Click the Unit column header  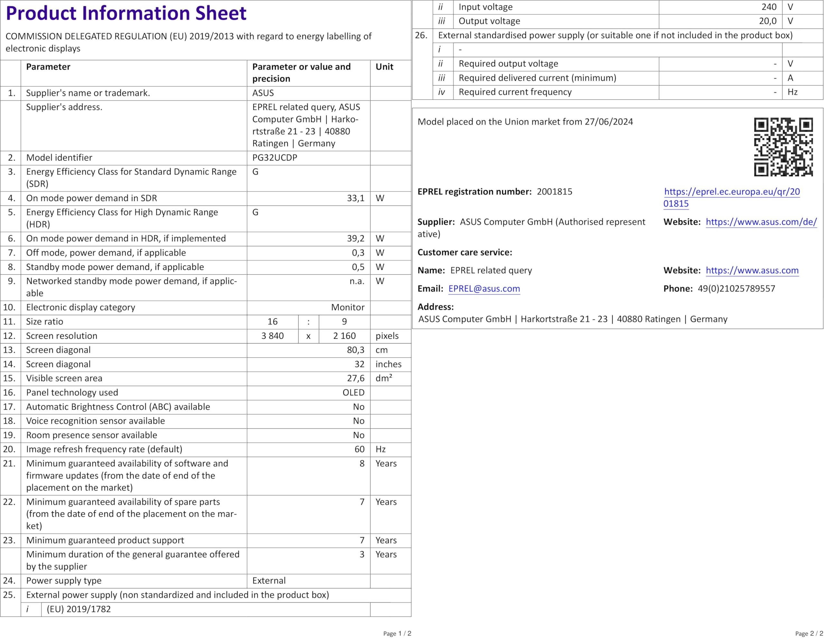[384, 67]
